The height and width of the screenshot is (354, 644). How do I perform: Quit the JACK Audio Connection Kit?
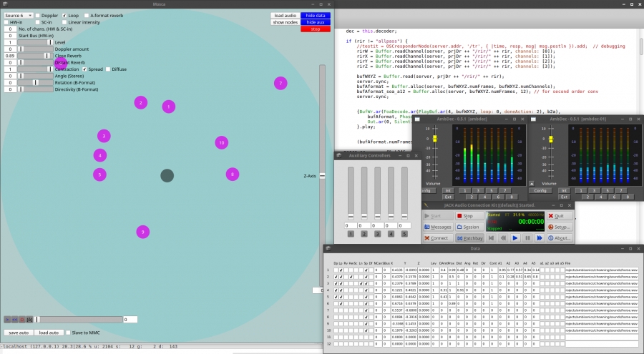[559, 216]
